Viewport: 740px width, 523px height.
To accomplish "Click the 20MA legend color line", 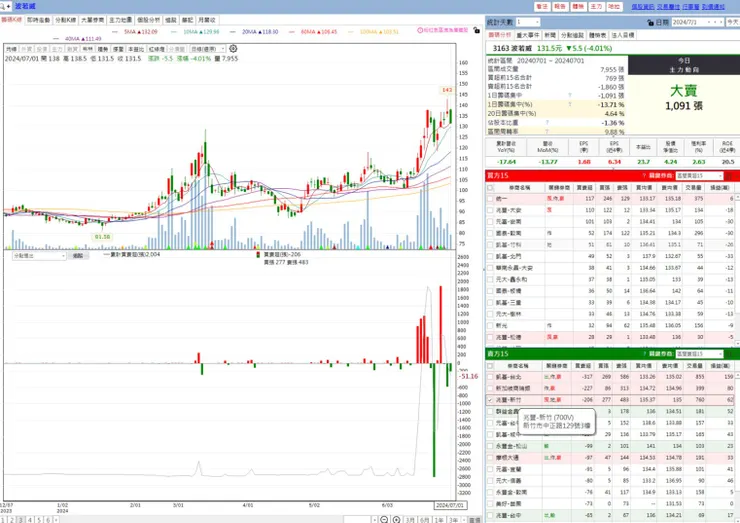I will [232, 32].
